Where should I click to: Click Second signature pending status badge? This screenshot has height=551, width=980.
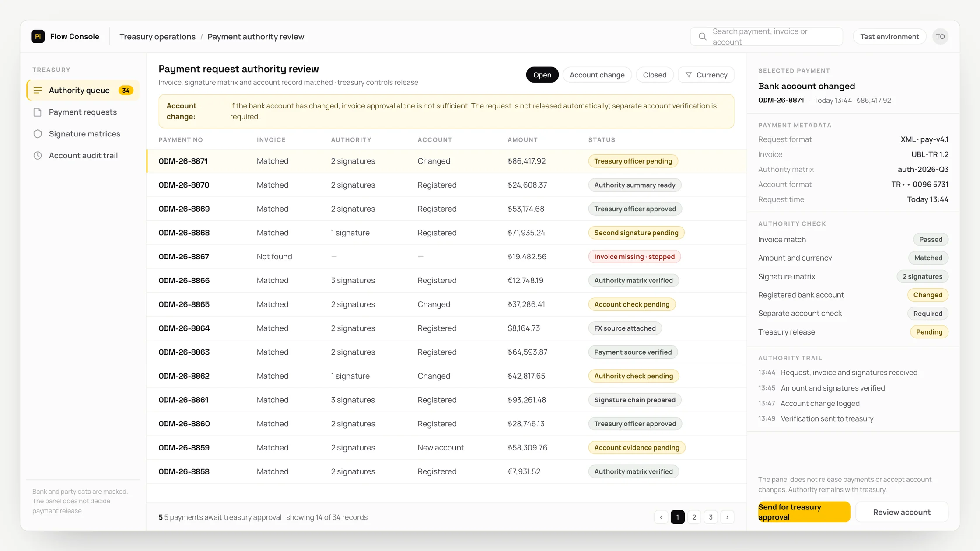point(636,233)
